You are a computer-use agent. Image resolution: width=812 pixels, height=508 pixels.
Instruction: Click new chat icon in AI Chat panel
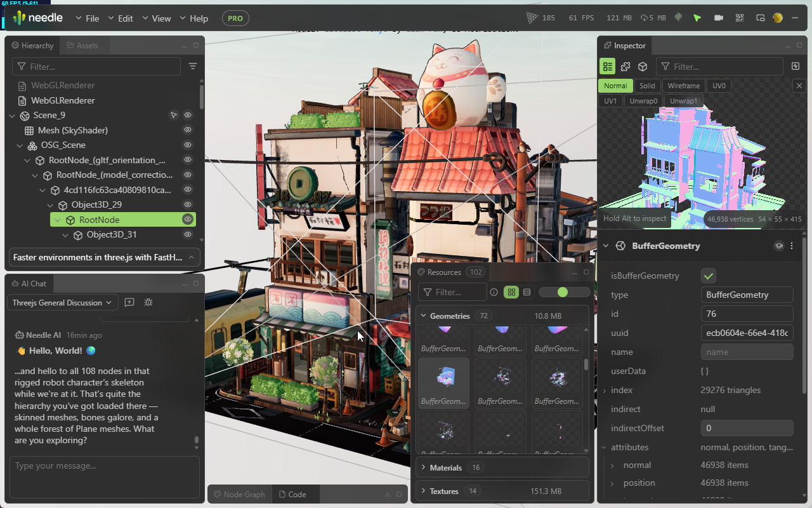click(129, 302)
